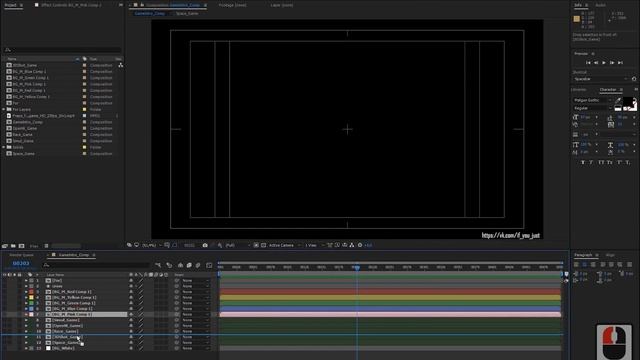Expand the Fur Layers folder in Project
The image size is (640, 360).
coord(4,109)
